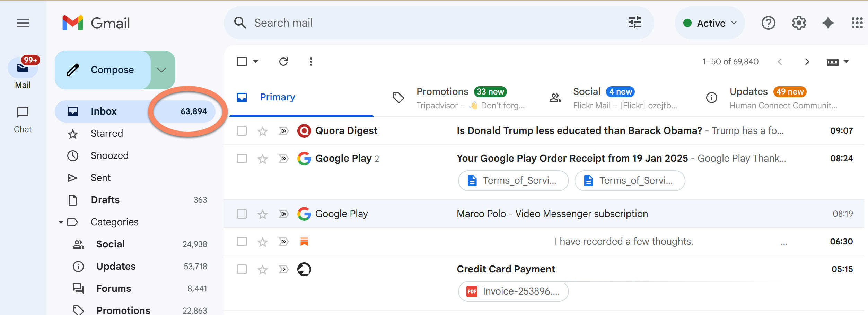Star the Credit Card Payment email

point(263,269)
